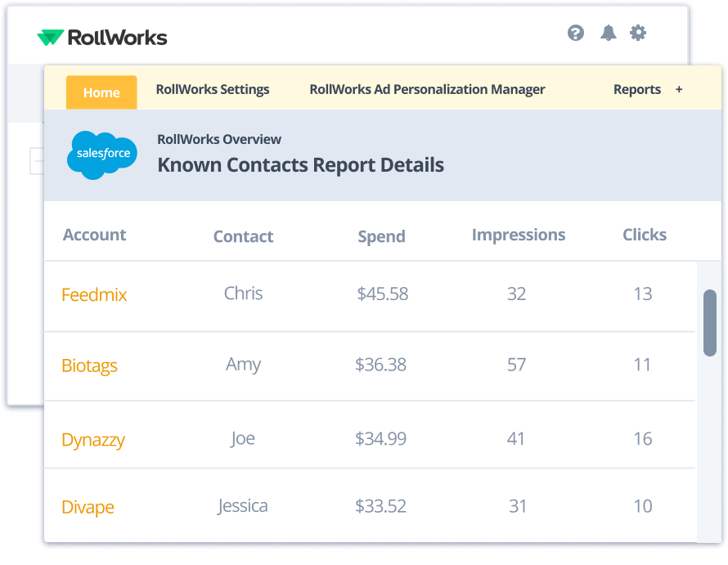Open the help question mark icon

coord(576,33)
